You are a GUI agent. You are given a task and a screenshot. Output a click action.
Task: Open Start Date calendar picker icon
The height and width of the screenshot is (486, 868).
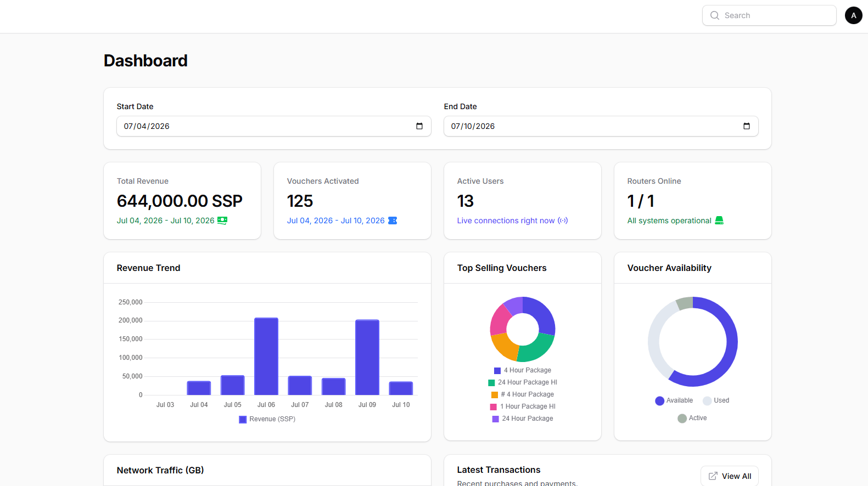tap(419, 126)
